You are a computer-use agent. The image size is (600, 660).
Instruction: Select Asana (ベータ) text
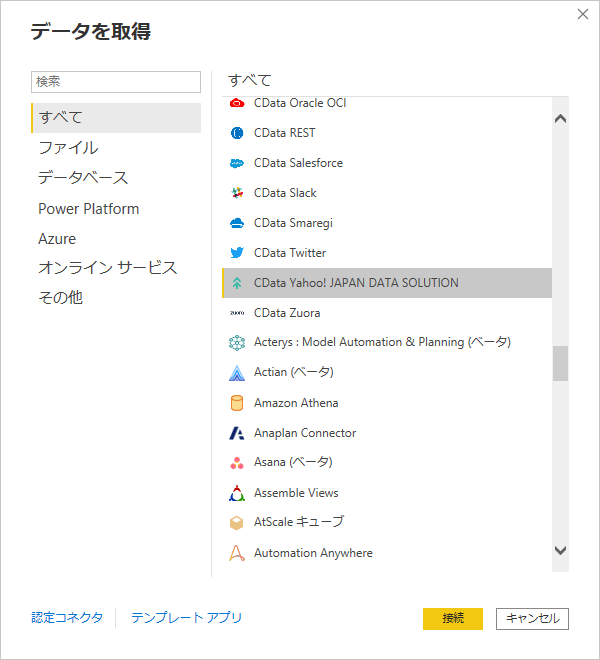pos(293,462)
